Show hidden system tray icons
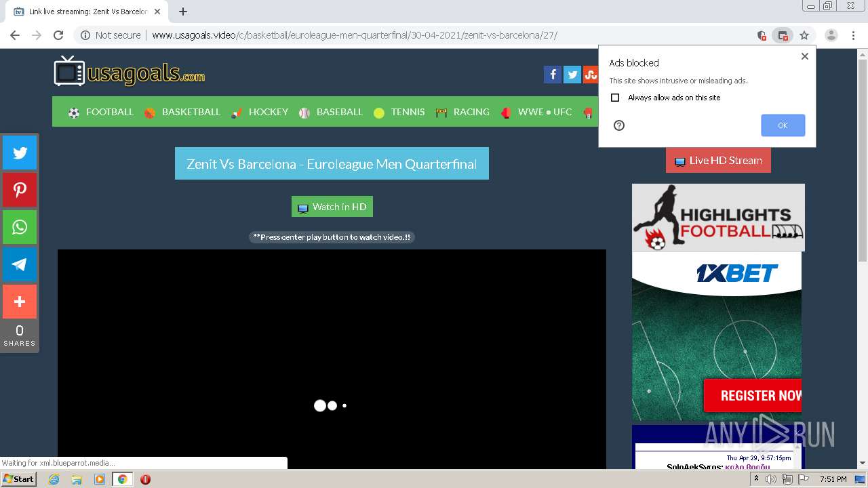Viewport: 868px width, 488px height. point(756,479)
